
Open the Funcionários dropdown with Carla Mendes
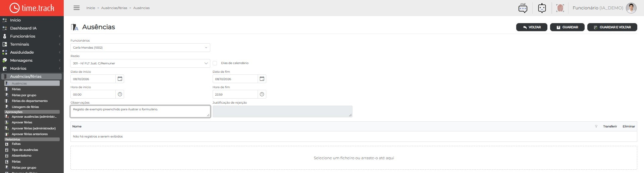pos(140,48)
